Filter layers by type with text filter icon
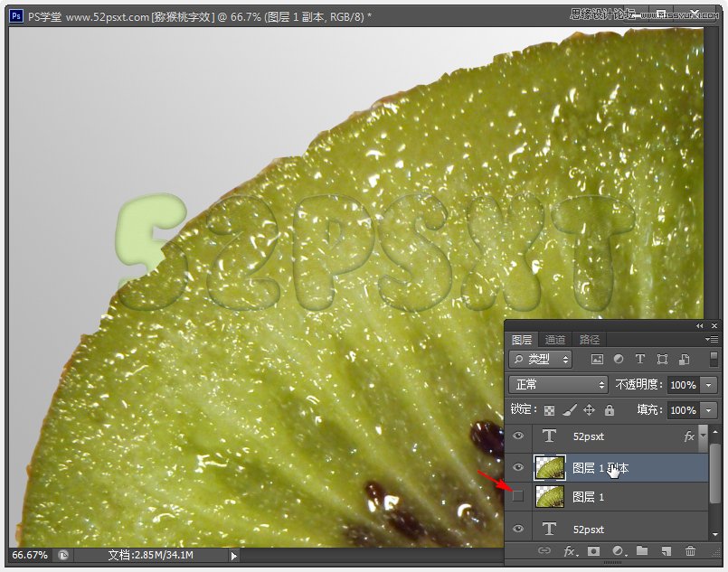This screenshot has width=728, height=572. point(639,359)
